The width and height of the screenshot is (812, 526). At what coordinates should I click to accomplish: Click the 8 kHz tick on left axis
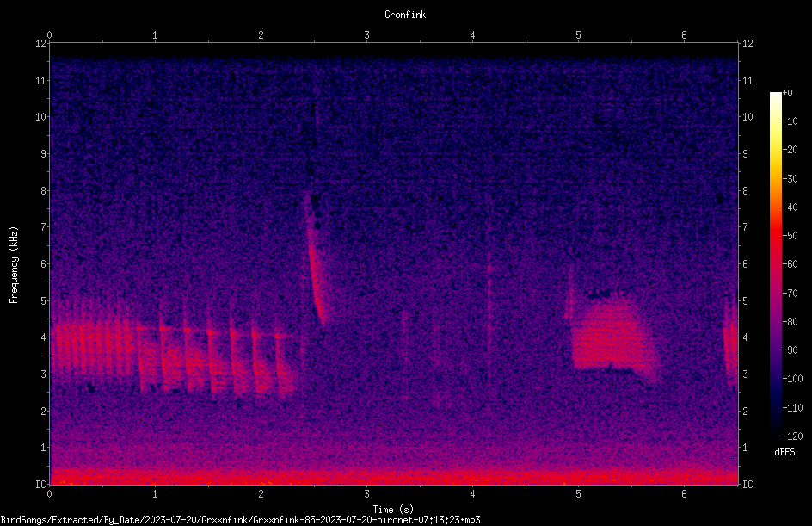click(x=41, y=190)
